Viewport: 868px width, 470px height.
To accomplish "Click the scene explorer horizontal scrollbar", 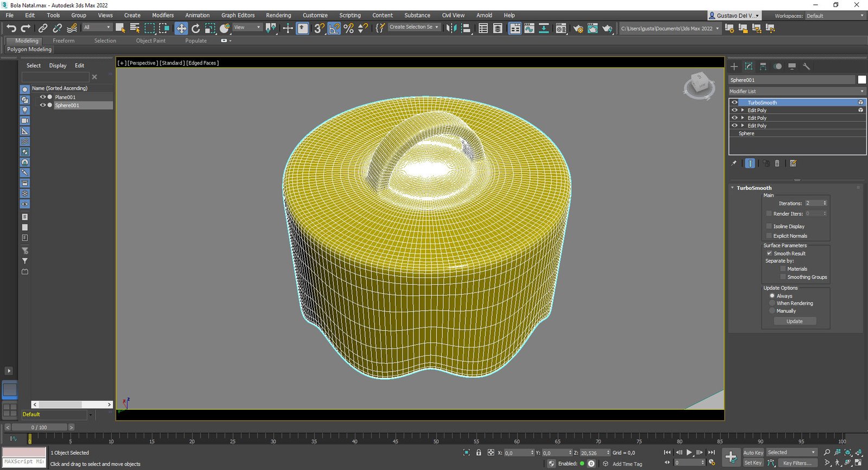I will point(72,404).
